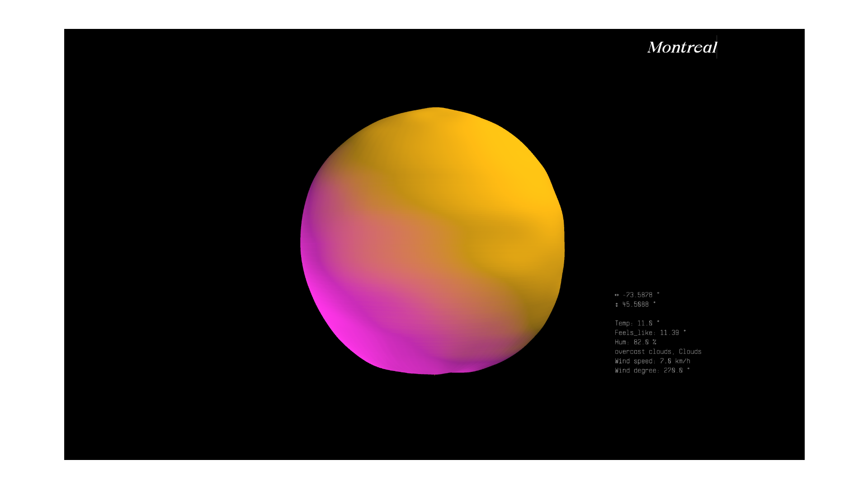Viewport: 868px width, 488px height.
Task: Click the Wind degree: 270.0 line
Action: [652, 371]
